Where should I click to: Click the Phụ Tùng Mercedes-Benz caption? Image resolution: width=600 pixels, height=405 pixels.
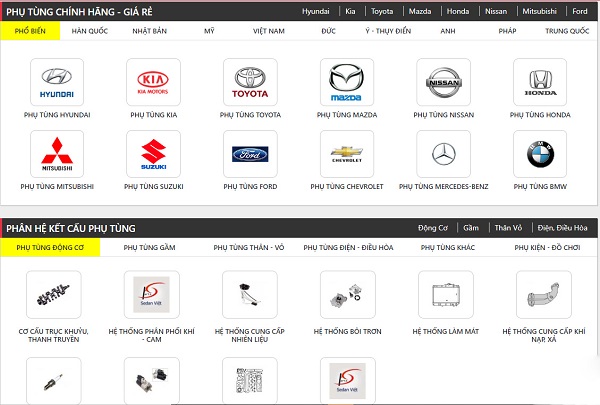click(x=443, y=186)
